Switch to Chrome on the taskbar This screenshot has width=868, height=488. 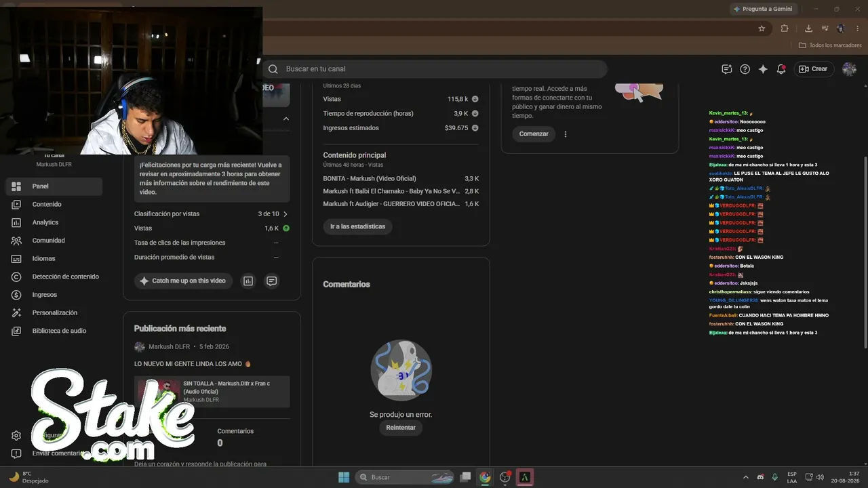485,477
